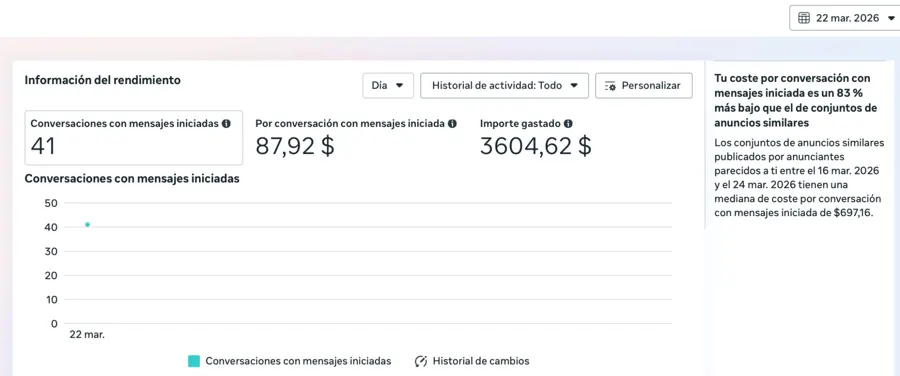Screen dimensions: 900x376
Task: Click the Personalizar button
Action: (x=643, y=86)
